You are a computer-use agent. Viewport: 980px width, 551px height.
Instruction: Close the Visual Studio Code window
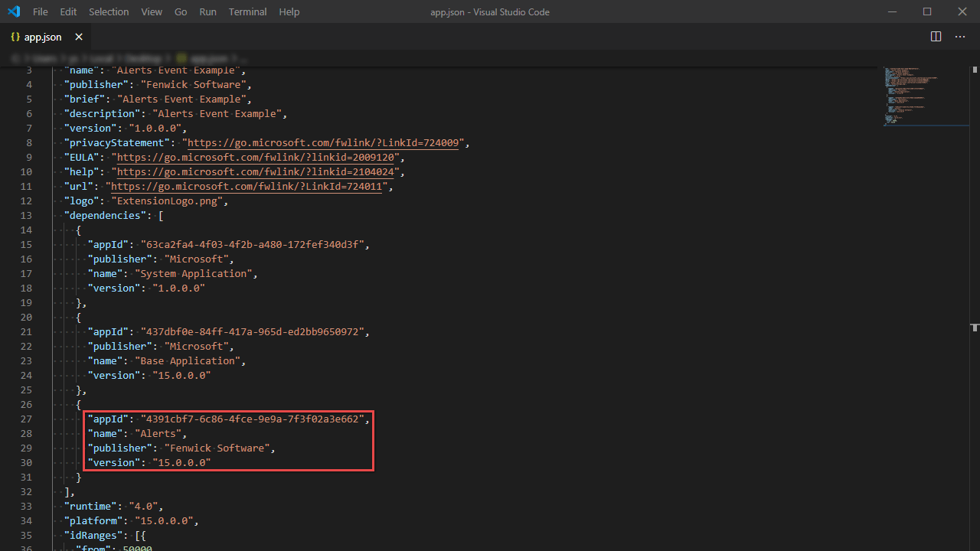962,11
